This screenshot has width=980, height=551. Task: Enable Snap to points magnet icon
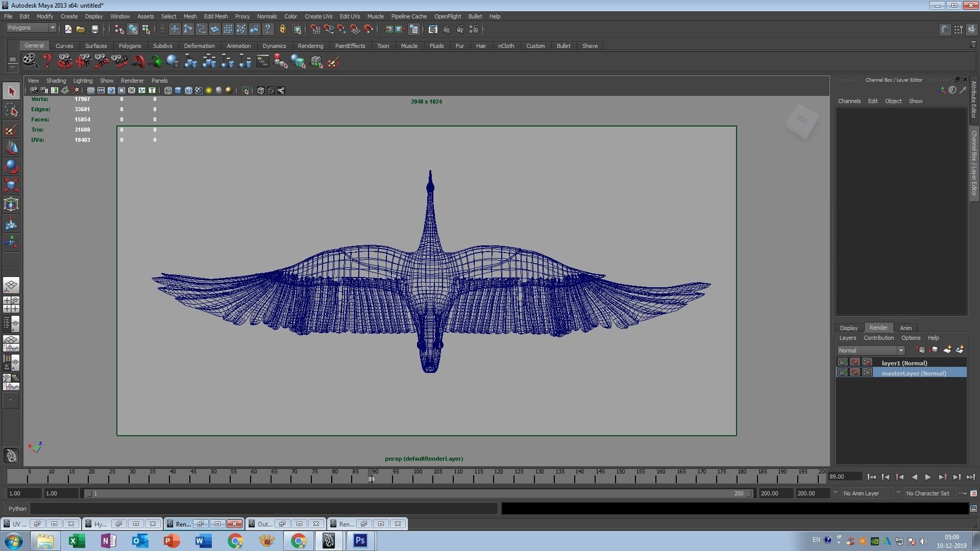(x=341, y=29)
